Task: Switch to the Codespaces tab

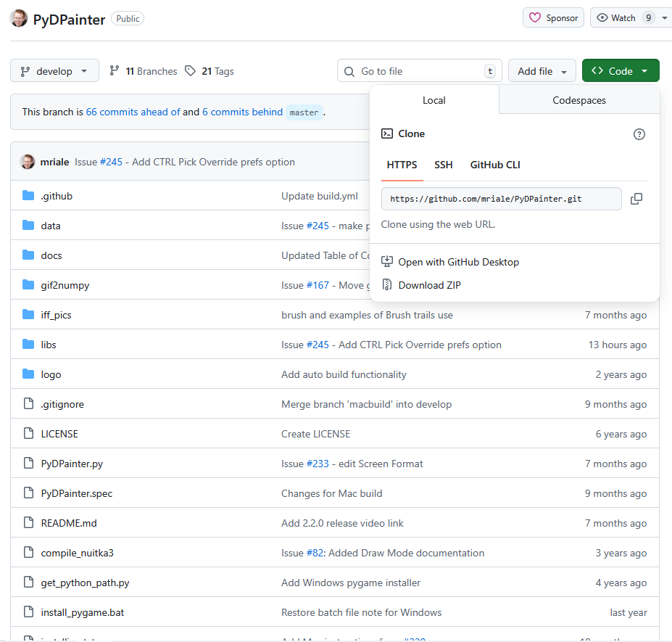Action: [x=578, y=100]
